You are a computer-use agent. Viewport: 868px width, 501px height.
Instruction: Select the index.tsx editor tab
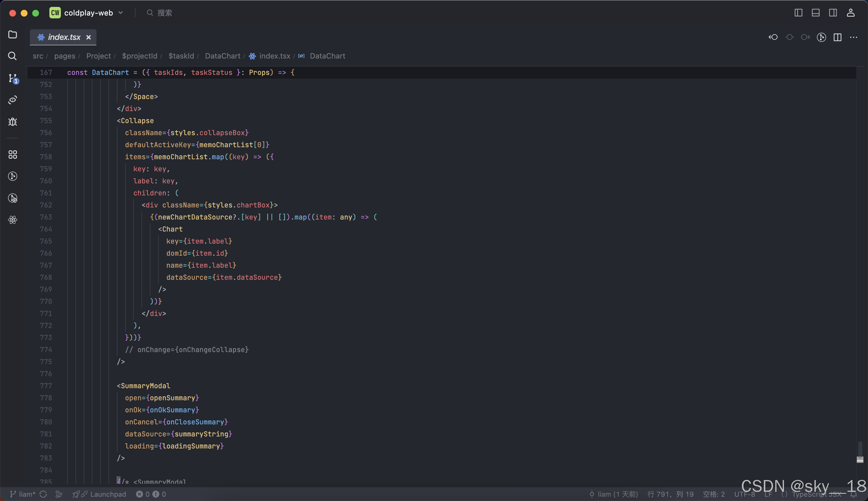pyautogui.click(x=64, y=37)
